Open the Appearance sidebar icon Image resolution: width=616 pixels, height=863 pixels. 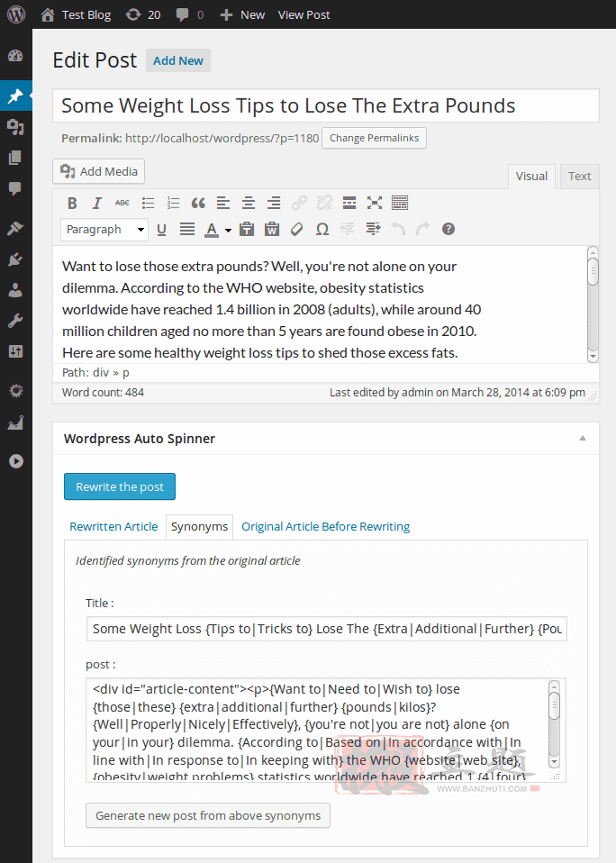pyautogui.click(x=15, y=228)
